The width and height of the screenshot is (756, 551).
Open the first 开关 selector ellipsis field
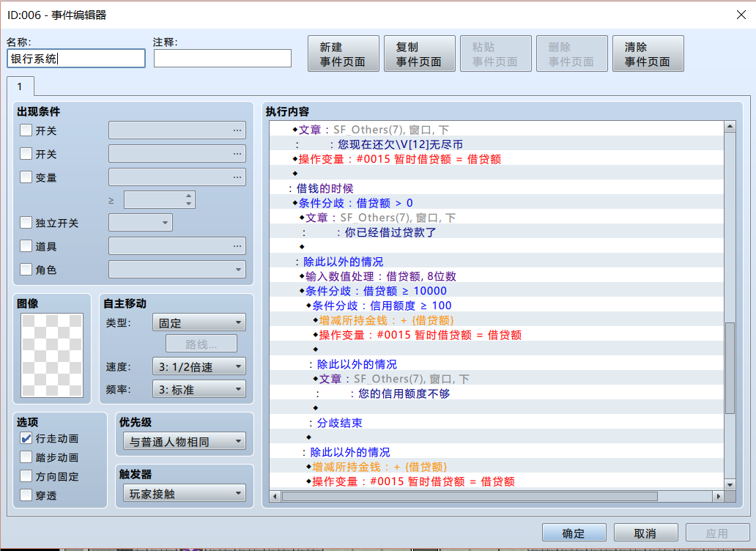(x=177, y=130)
